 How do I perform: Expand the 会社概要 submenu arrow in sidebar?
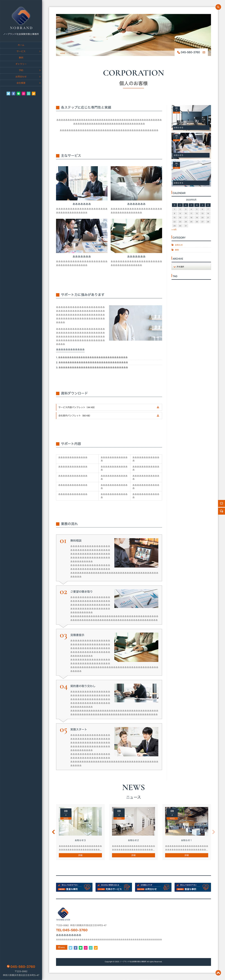point(40,83)
